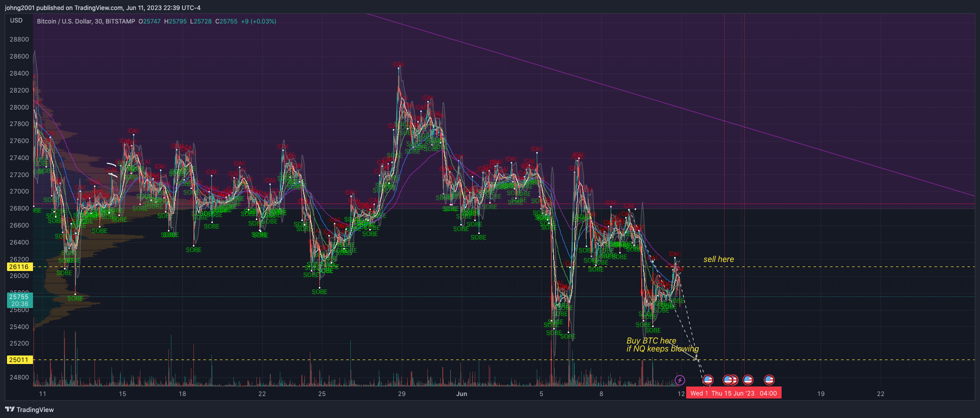The image size is (980, 418).
Task: Select the yellow 25011 price label
Action: click(x=19, y=360)
